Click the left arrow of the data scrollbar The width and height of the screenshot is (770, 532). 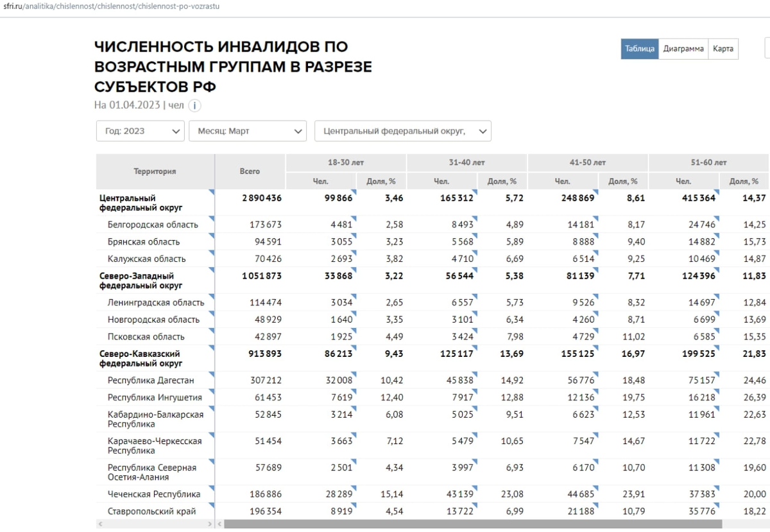click(219, 524)
